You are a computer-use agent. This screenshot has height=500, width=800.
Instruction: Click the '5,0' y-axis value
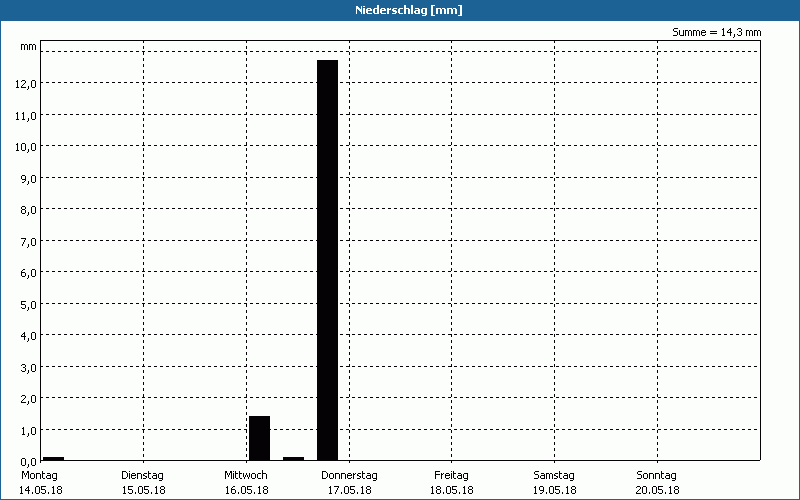point(29,305)
